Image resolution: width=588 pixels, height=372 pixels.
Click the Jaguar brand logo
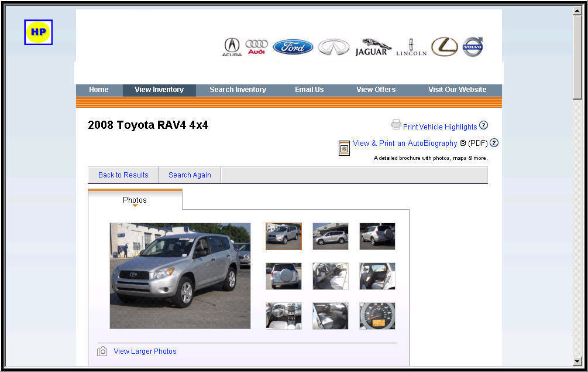[x=373, y=47]
